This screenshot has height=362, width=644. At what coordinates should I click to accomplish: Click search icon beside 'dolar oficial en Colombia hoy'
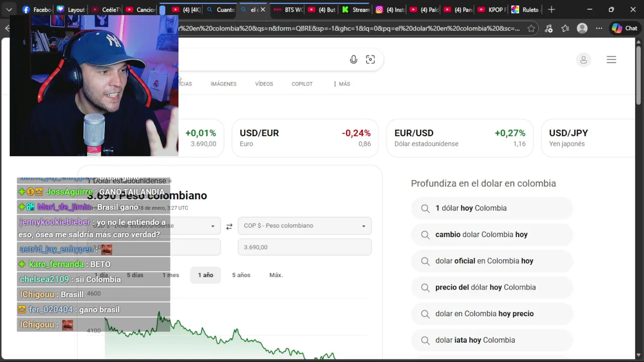click(x=426, y=261)
